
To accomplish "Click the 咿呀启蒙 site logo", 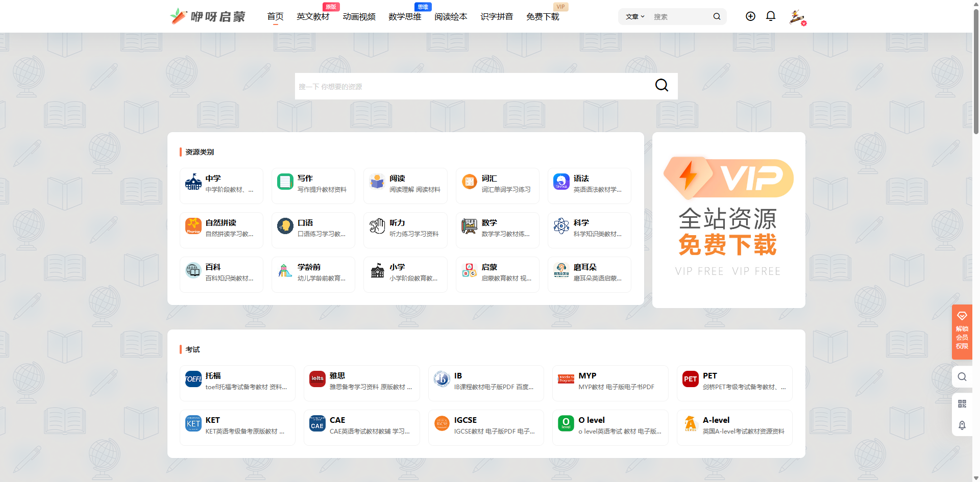I will tap(207, 16).
